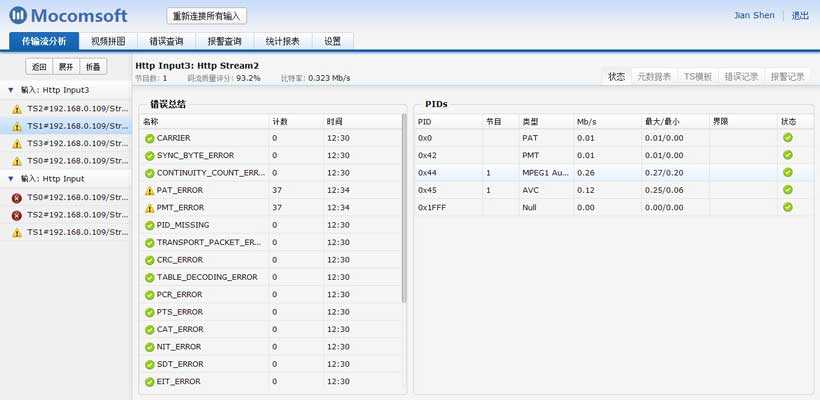Click green check icon next to PCR_ERROR

150,295
